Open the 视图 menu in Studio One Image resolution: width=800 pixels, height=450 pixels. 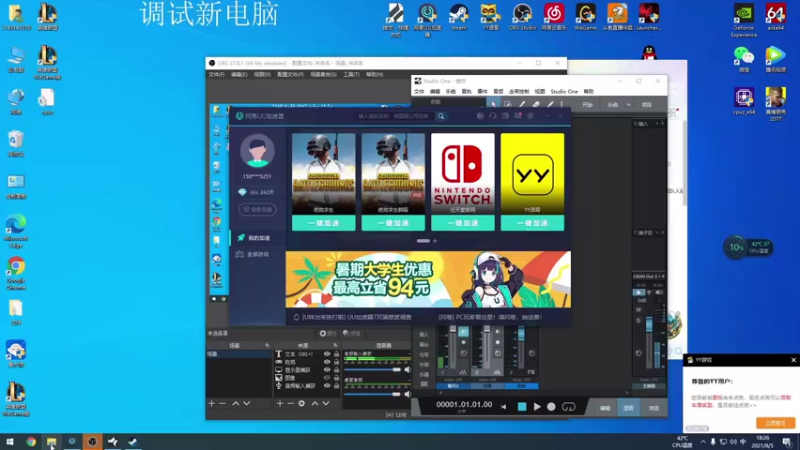click(x=540, y=91)
